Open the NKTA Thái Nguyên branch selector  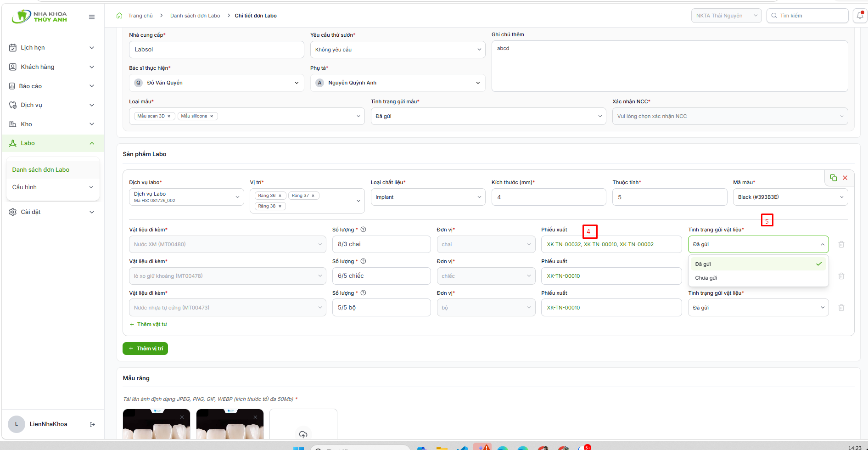coord(726,16)
